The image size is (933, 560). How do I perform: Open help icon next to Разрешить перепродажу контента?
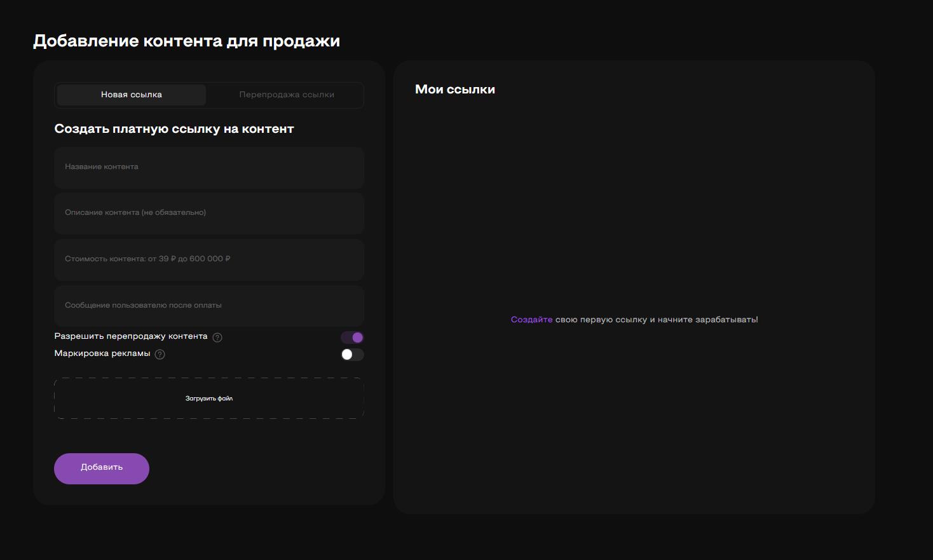point(217,338)
